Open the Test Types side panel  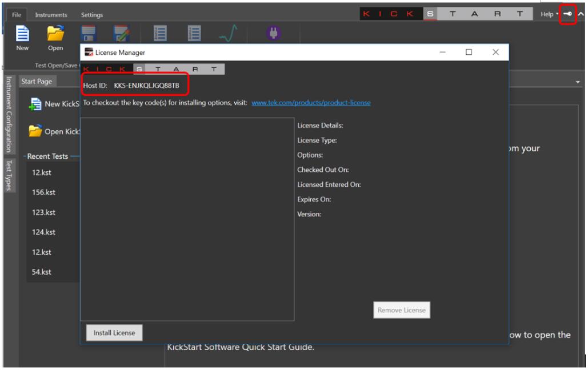pyautogui.click(x=9, y=175)
